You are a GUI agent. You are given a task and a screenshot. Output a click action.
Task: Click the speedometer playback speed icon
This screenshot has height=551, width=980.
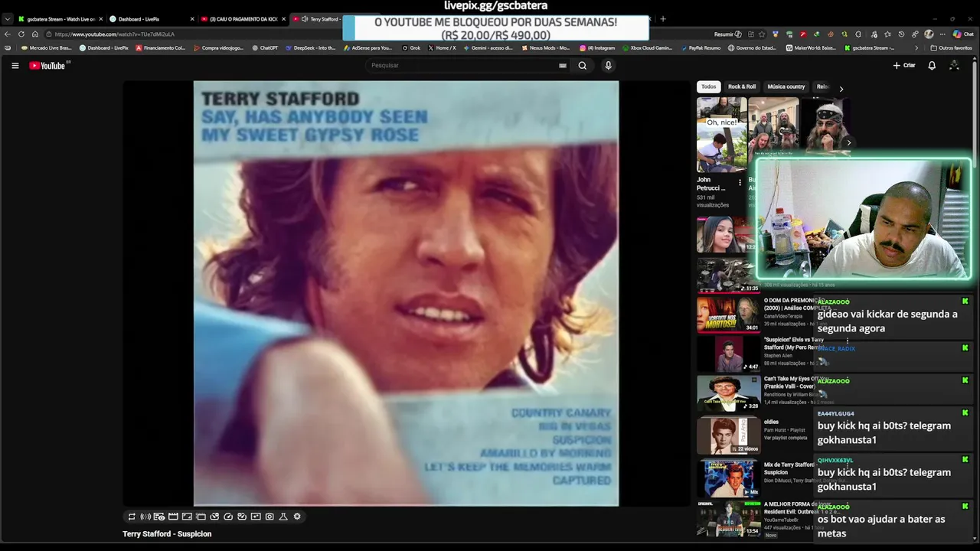pyautogui.click(x=228, y=517)
